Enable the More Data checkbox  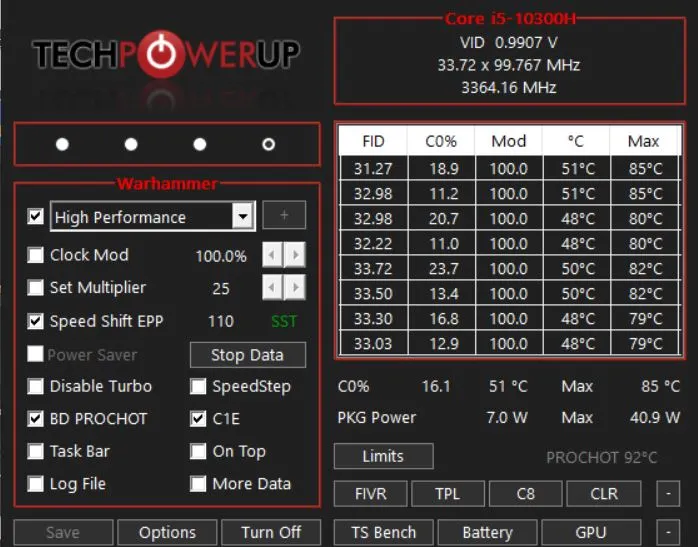coord(198,484)
